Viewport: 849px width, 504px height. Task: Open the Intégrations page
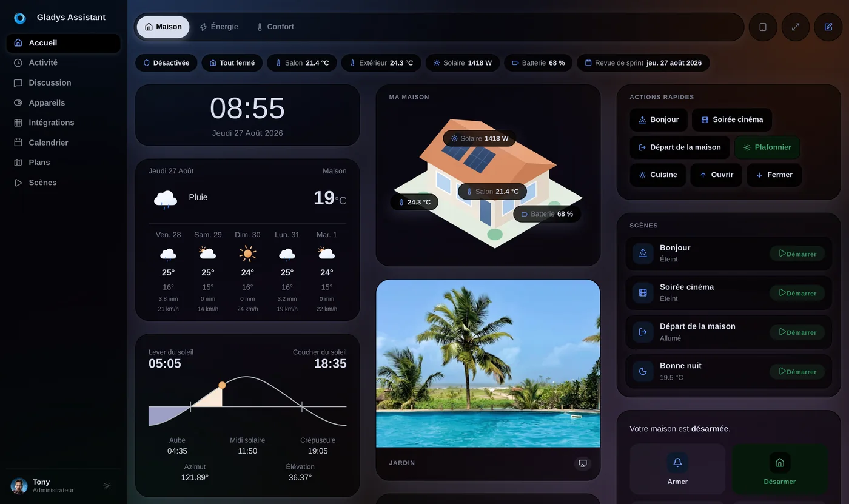coord(64,123)
